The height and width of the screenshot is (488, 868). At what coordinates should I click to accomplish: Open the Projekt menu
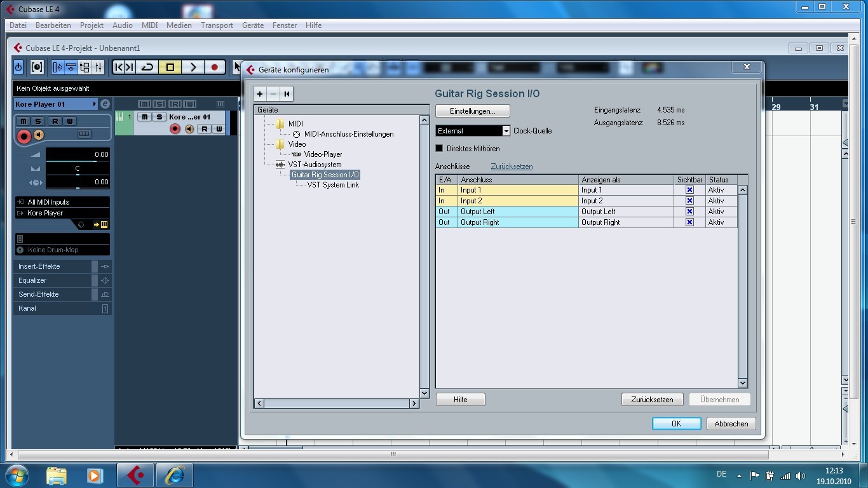pyautogui.click(x=92, y=25)
